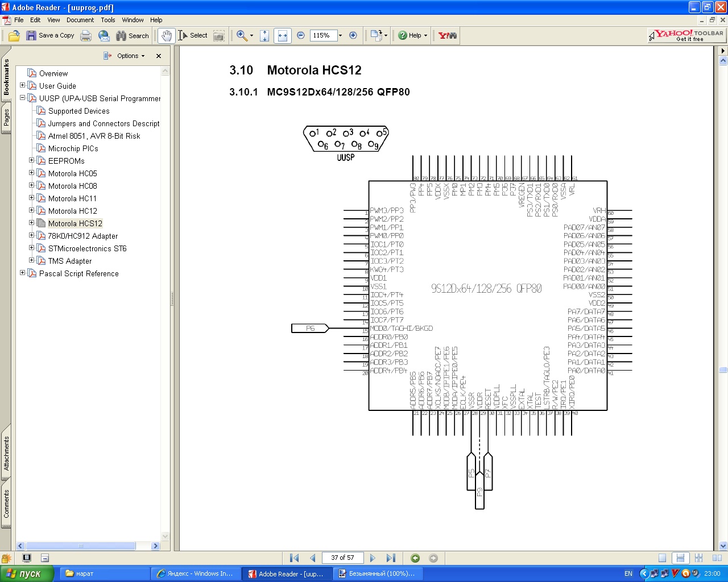Screen dimensions: 728x582
Task: Click the zoom out minus button
Action: (301, 36)
